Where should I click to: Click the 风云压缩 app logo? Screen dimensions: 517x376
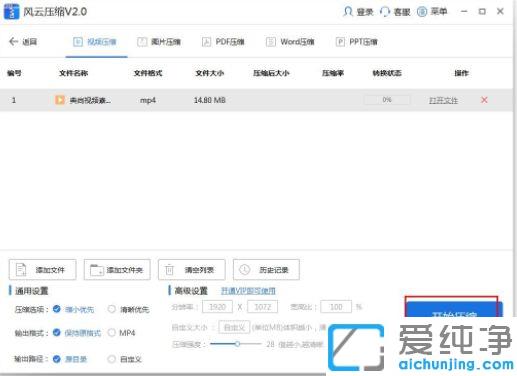[x=11, y=12]
